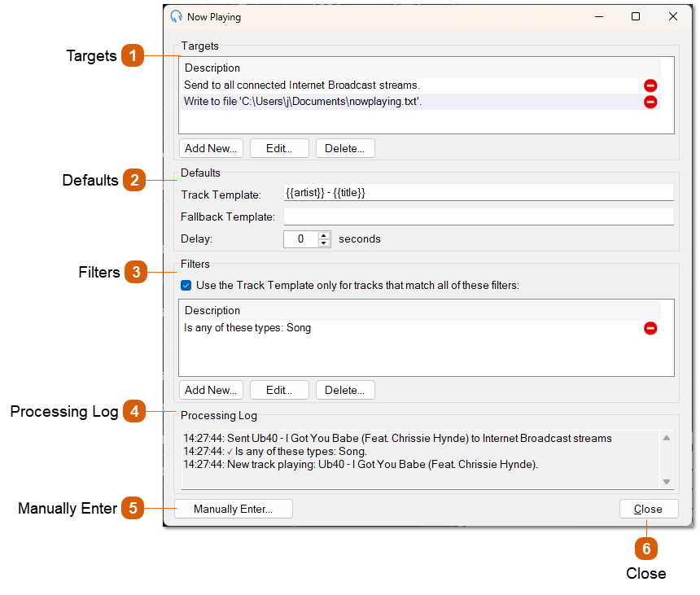Focus the Fallback Template input field
The height and width of the screenshot is (595, 700).
[478, 217]
